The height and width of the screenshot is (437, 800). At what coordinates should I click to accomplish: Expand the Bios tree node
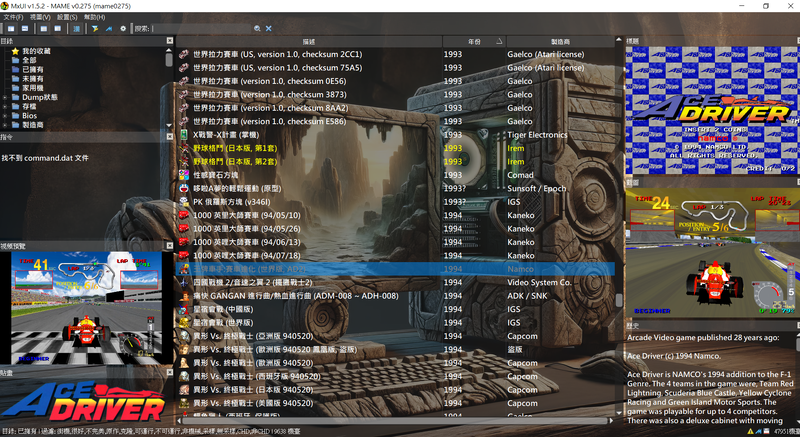pos(5,116)
